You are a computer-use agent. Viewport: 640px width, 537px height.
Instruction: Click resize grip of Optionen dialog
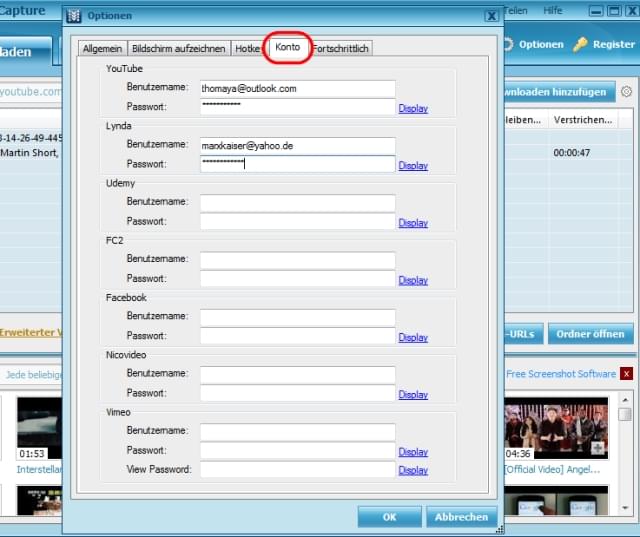tap(500, 530)
